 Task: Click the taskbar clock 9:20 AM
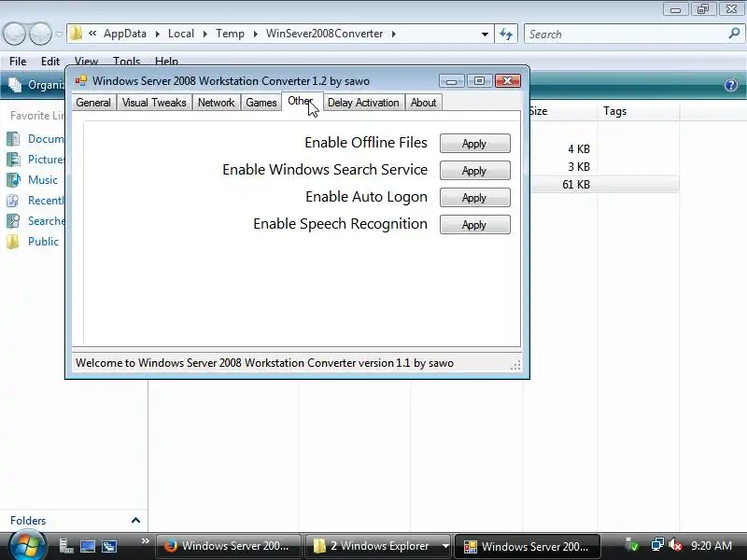712,545
